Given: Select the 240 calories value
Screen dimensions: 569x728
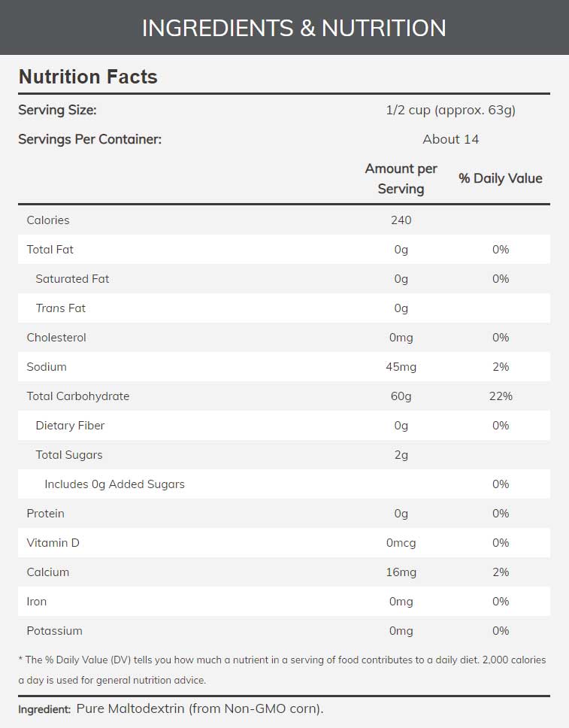Looking at the screenshot, I should pos(401,220).
